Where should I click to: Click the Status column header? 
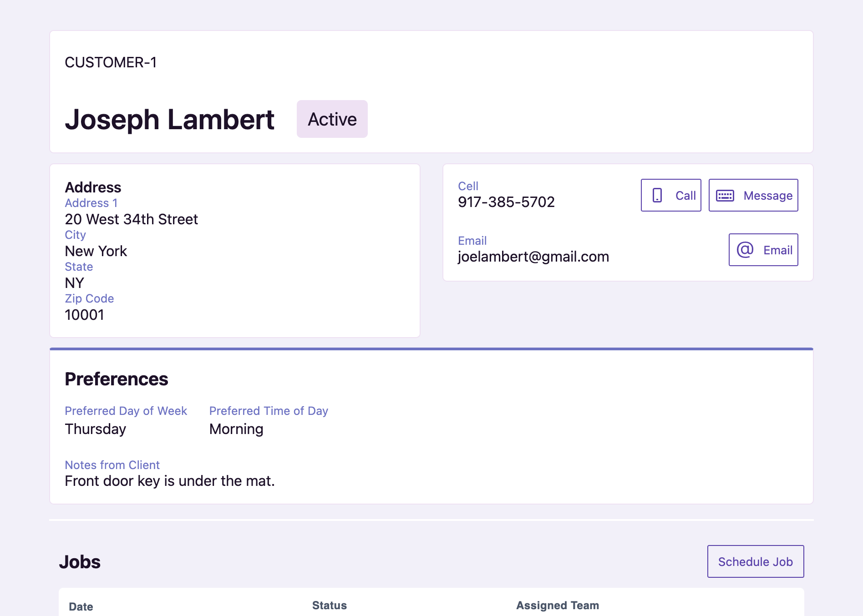point(329,606)
